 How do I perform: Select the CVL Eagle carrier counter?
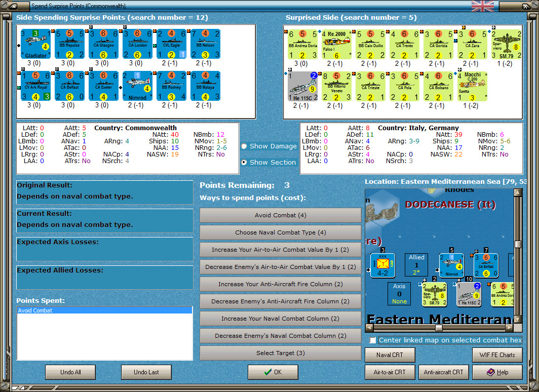coord(172,44)
